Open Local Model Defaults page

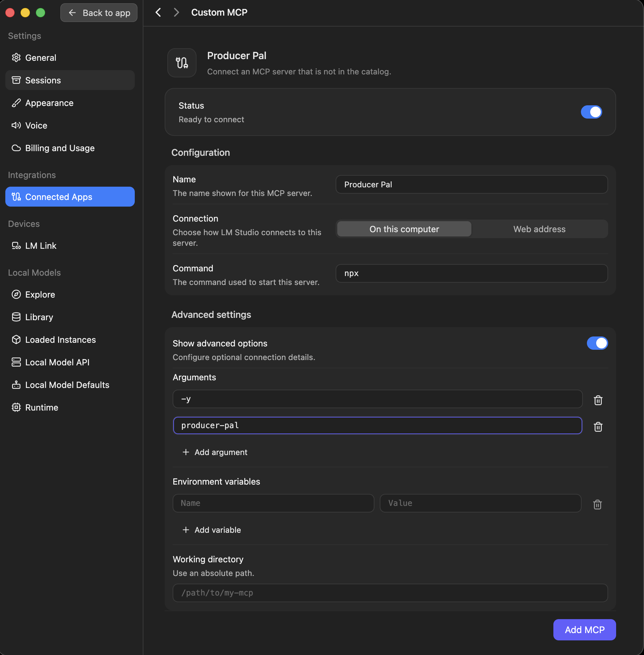click(70, 385)
